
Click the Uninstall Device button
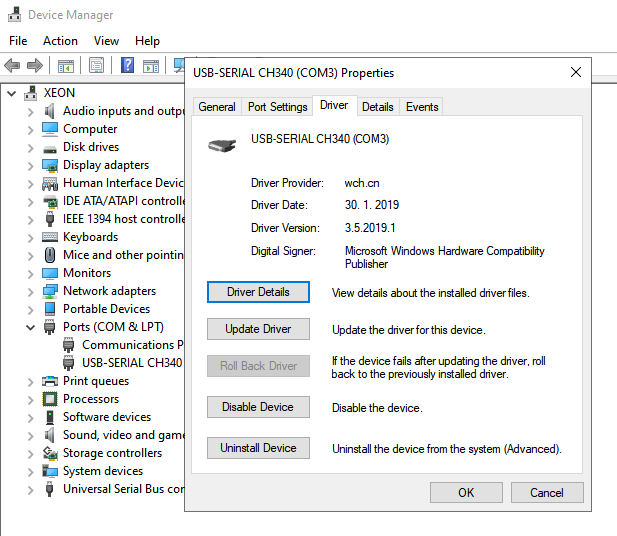[x=258, y=448]
